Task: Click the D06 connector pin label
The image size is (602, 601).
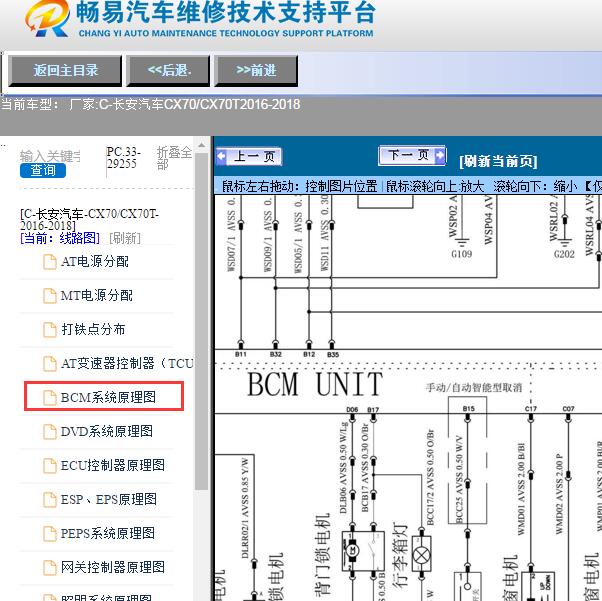Action: 352,410
